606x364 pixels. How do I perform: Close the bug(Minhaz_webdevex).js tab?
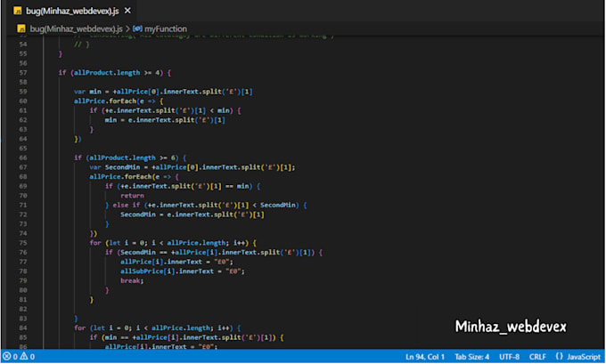(127, 11)
